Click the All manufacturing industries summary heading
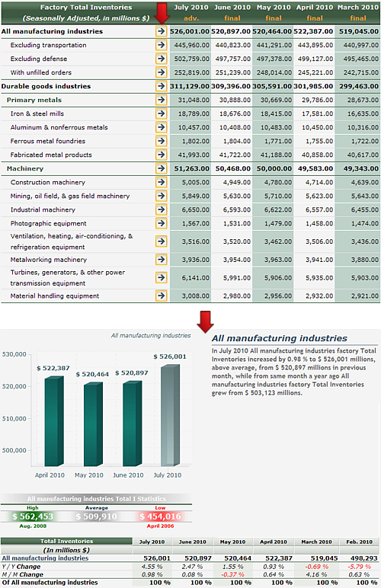Screen dimensions: 381x588 280,338
